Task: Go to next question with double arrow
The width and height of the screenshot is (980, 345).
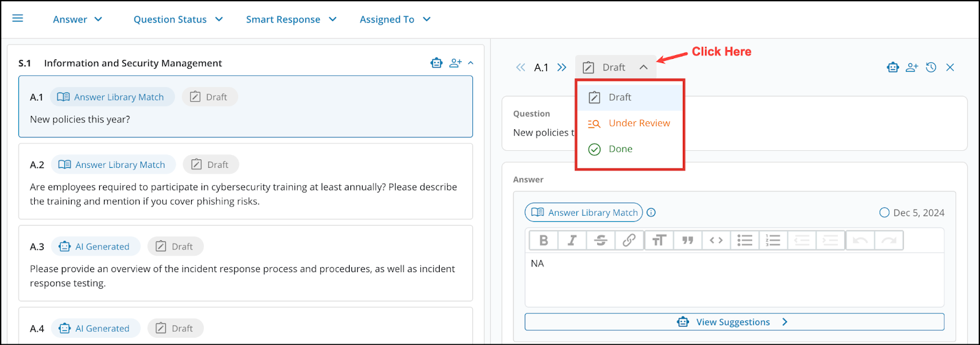Action: click(x=562, y=67)
